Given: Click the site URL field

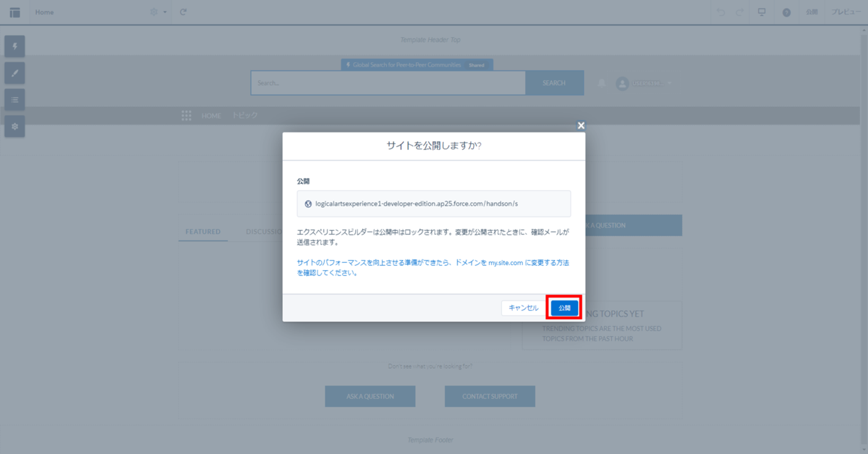Looking at the screenshot, I should [x=434, y=203].
